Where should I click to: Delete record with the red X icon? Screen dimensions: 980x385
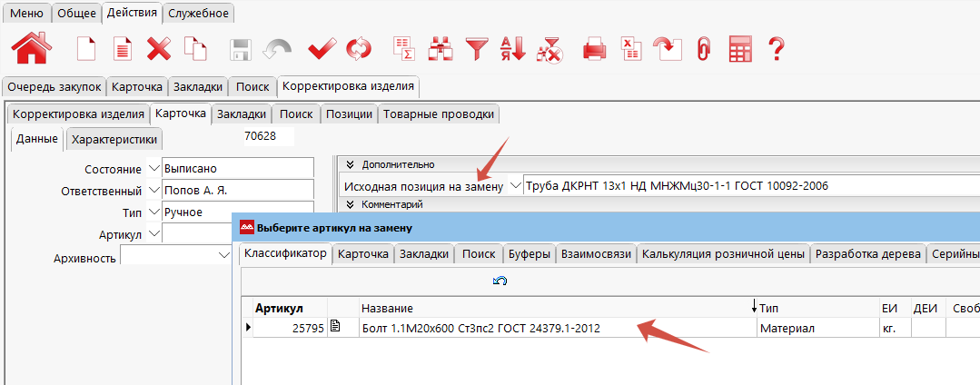pyautogui.click(x=159, y=48)
